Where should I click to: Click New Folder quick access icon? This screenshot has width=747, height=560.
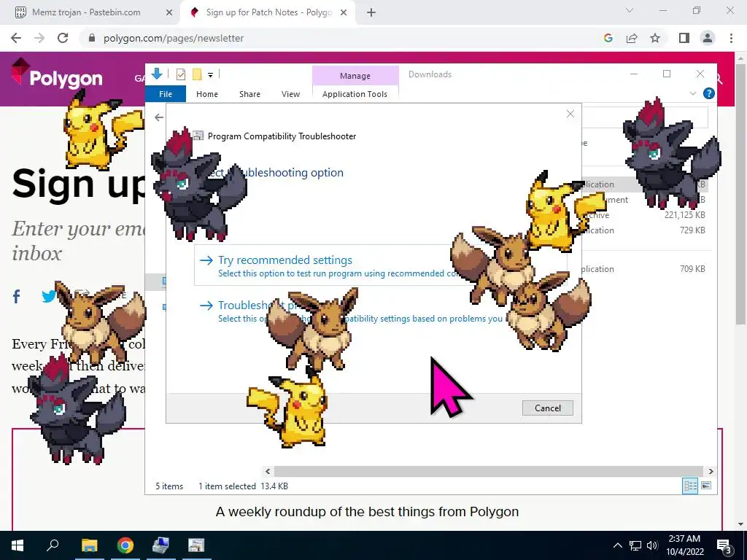coord(197,74)
